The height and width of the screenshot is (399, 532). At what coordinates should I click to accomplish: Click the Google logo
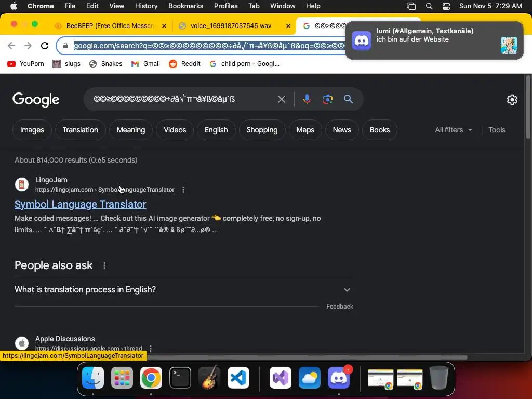(x=36, y=100)
